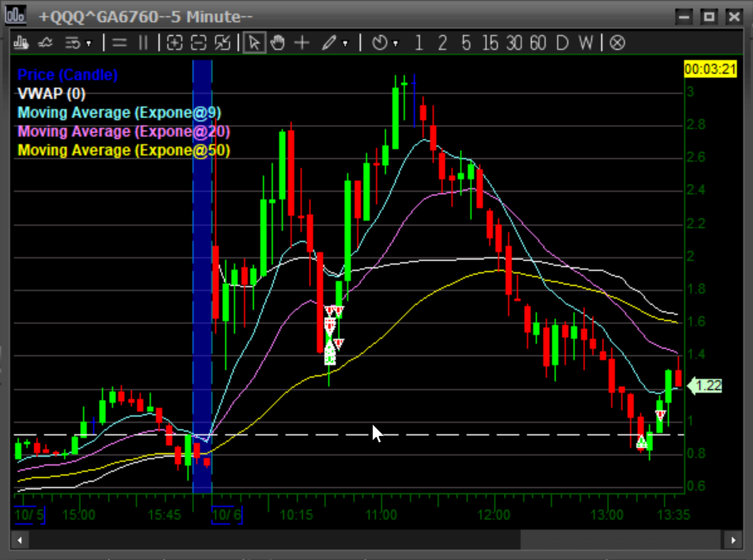
Task: Switch chart to 60 minute interval
Action: [538, 42]
